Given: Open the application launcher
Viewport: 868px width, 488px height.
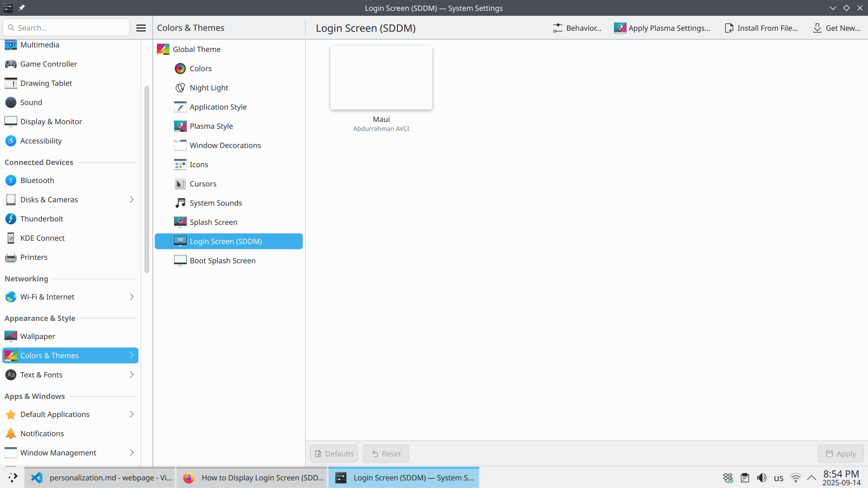Looking at the screenshot, I should pos(12,478).
